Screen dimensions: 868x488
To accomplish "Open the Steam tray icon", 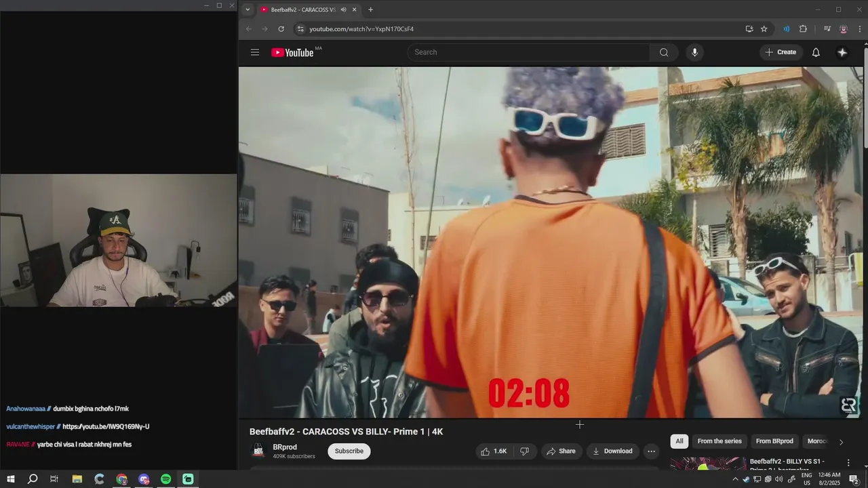I will 746,479.
